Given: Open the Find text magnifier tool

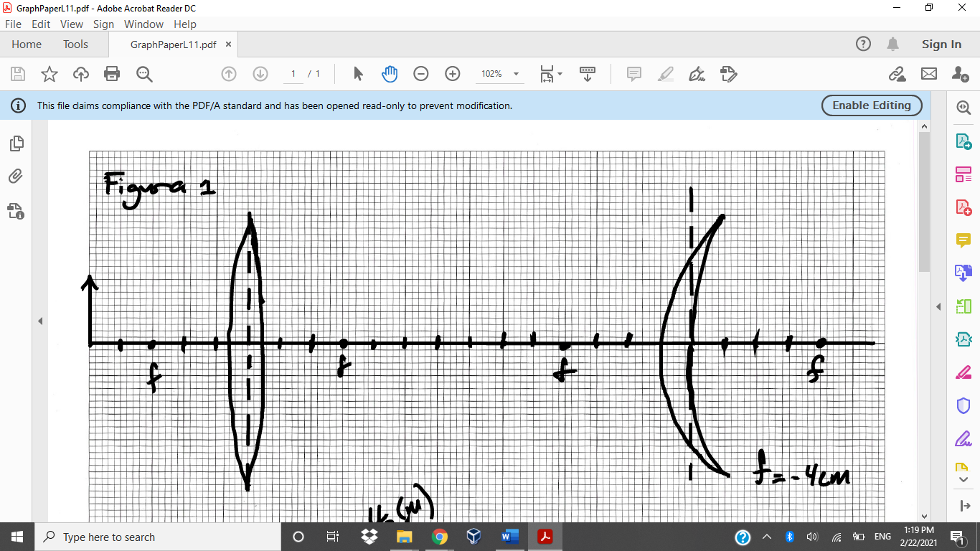Looking at the screenshot, I should [144, 74].
